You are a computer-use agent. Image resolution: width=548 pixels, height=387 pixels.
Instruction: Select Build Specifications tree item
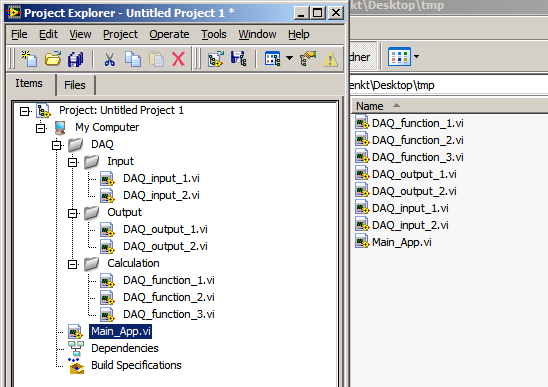click(136, 365)
